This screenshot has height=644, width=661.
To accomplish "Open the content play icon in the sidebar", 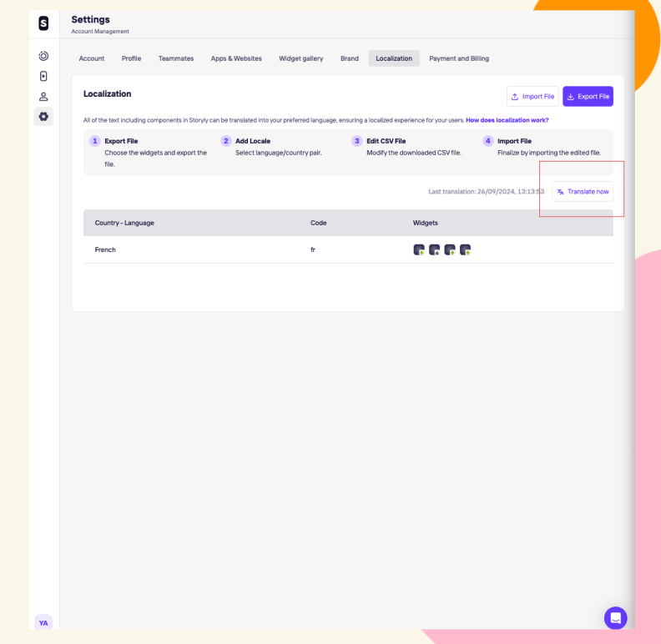I will tap(43, 76).
